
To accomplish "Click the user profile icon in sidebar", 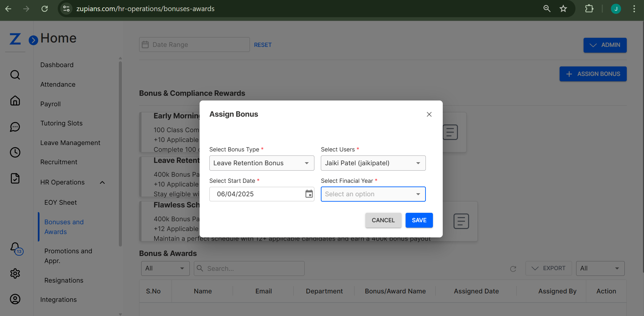I will point(15,299).
